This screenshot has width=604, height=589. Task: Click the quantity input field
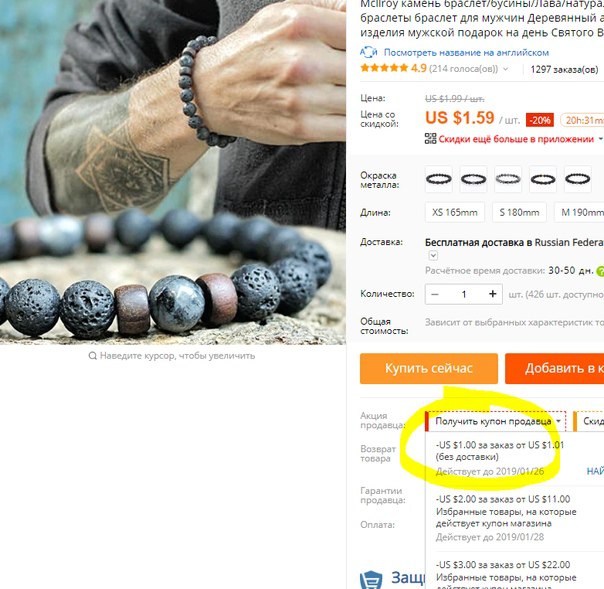pos(464,294)
